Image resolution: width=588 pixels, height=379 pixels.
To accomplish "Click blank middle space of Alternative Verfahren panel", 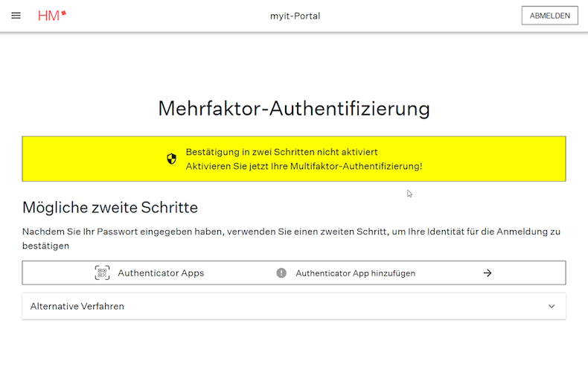I will [x=335, y=306].
